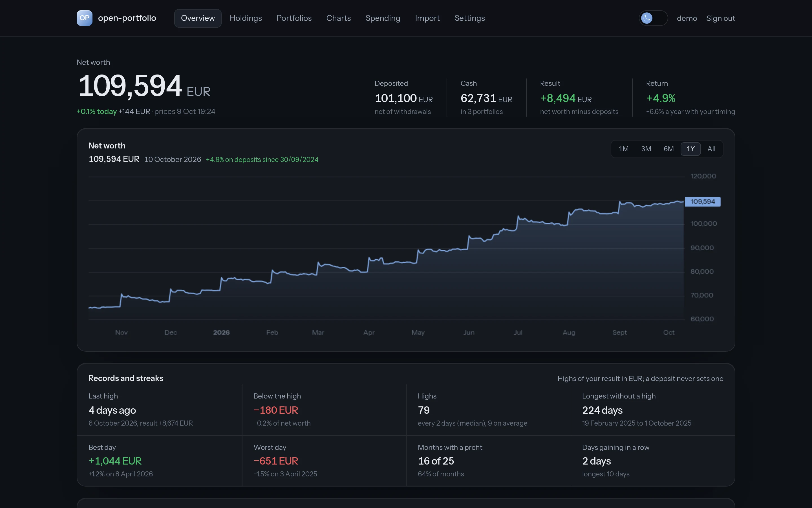Click the demo username link
Image resolution: width=812 pixels, height=508 pixels.
pyautogui.click(x=687, y=18)
